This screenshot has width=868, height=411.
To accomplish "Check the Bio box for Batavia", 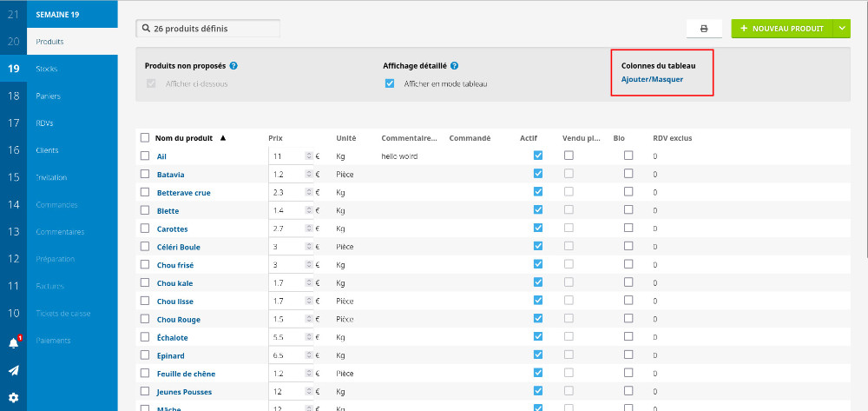I will [x=628, y=174].
